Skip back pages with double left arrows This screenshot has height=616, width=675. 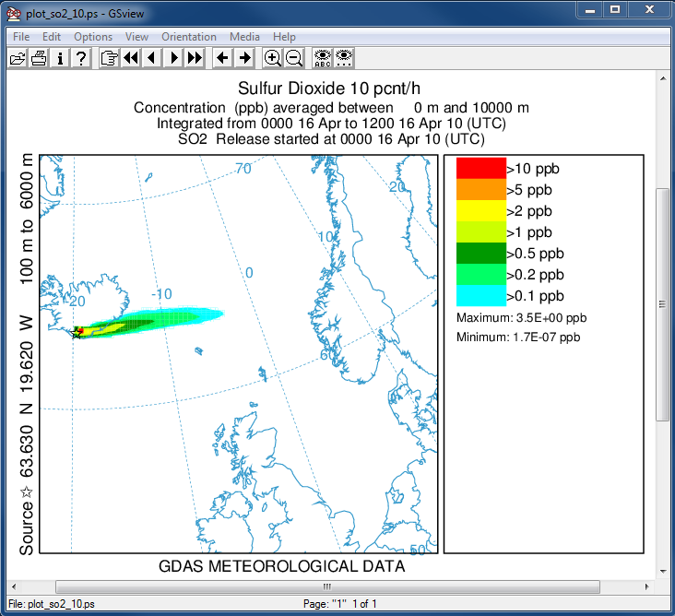(130, 58)
